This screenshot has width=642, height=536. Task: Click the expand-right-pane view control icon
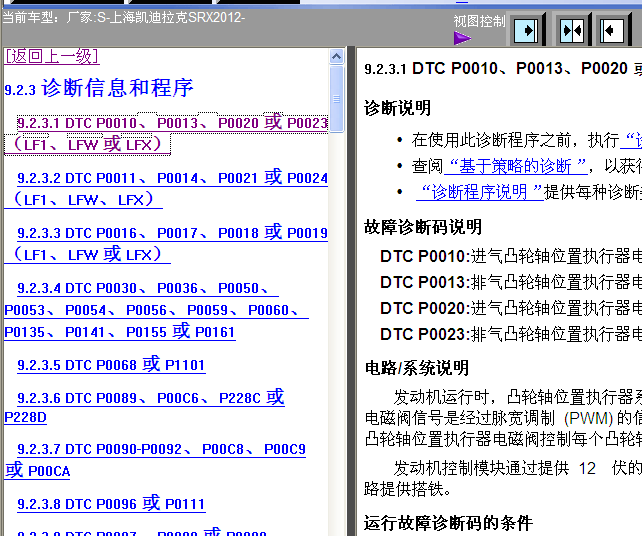pyautogui.click(x=613, y=30)
